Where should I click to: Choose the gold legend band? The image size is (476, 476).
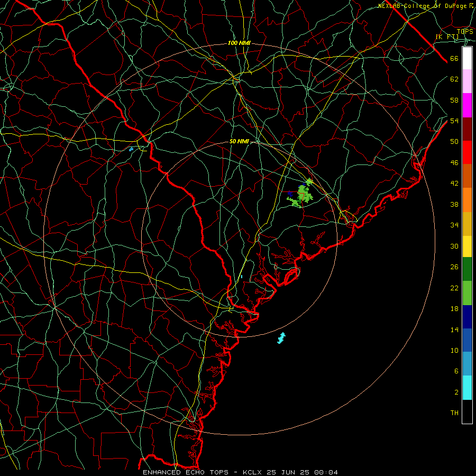467,224
